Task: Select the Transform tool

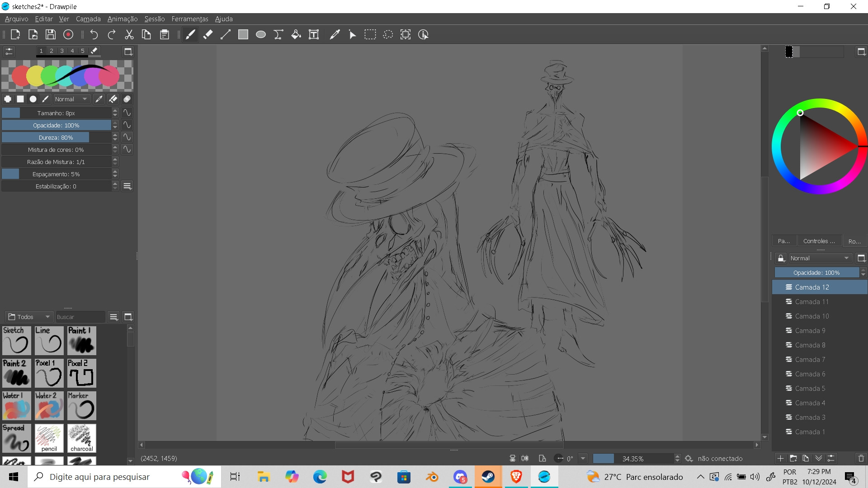Action: [x=406, y=34]
